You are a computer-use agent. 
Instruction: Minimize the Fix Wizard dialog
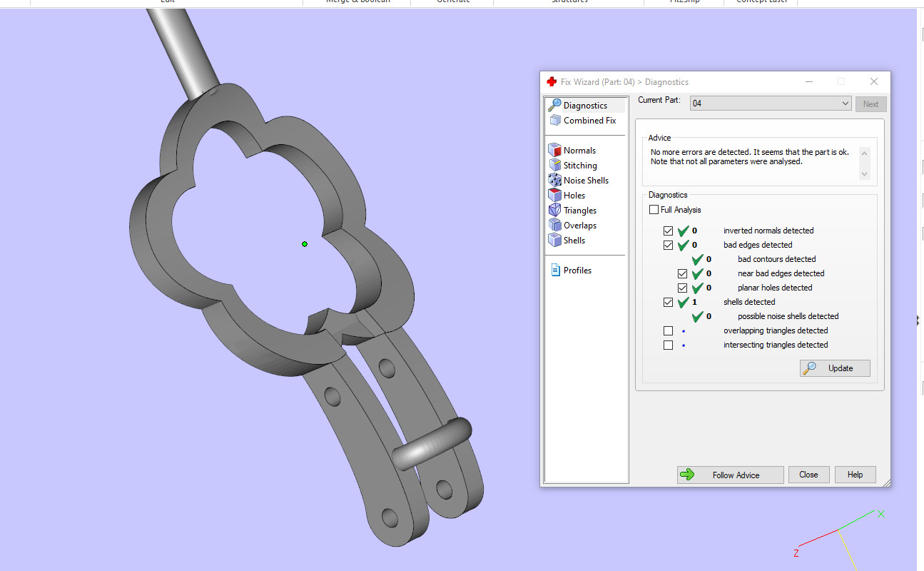[x=808, y=82]
